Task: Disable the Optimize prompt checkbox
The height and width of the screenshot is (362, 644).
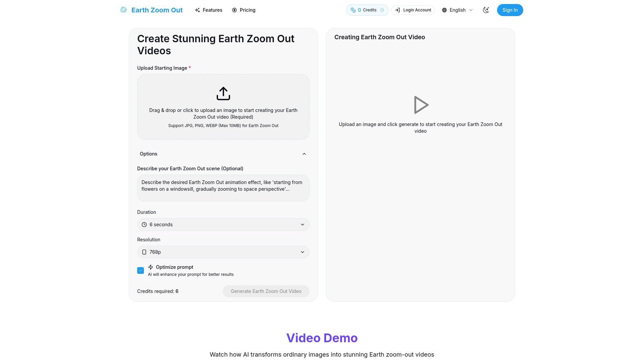Action: click(141, 270)
